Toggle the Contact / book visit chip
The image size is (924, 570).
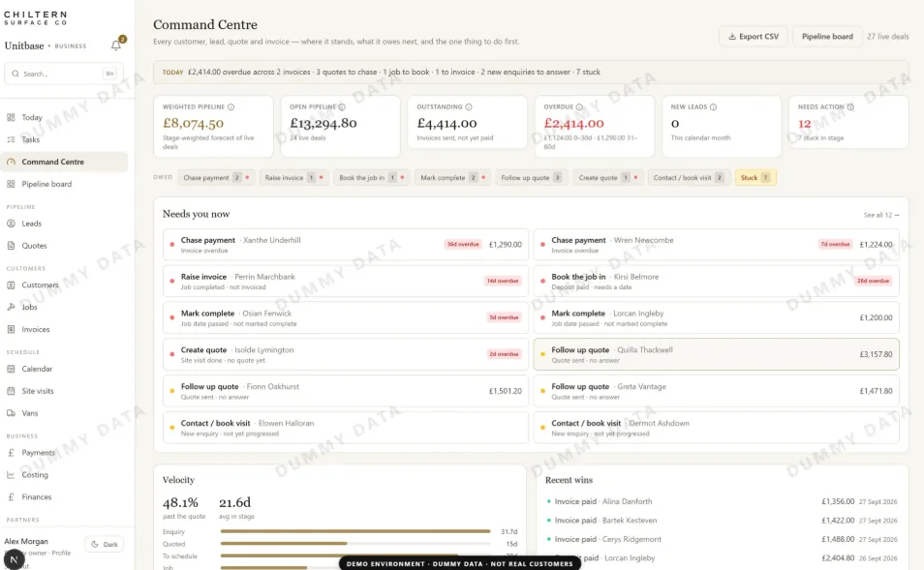(689, 177)
